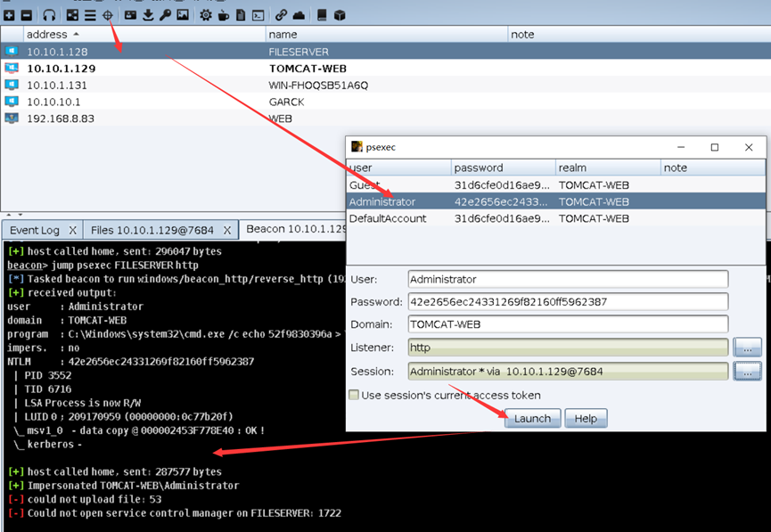Click the beacon> prompt text in console
The height and width of the screenshot is (532, 771).
(27, 265)
